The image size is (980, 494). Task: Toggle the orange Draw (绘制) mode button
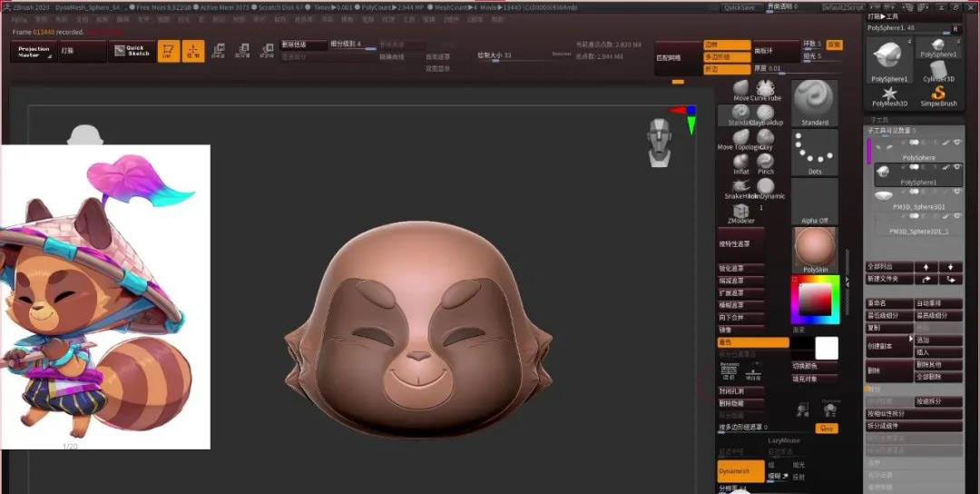click(193, 51)
